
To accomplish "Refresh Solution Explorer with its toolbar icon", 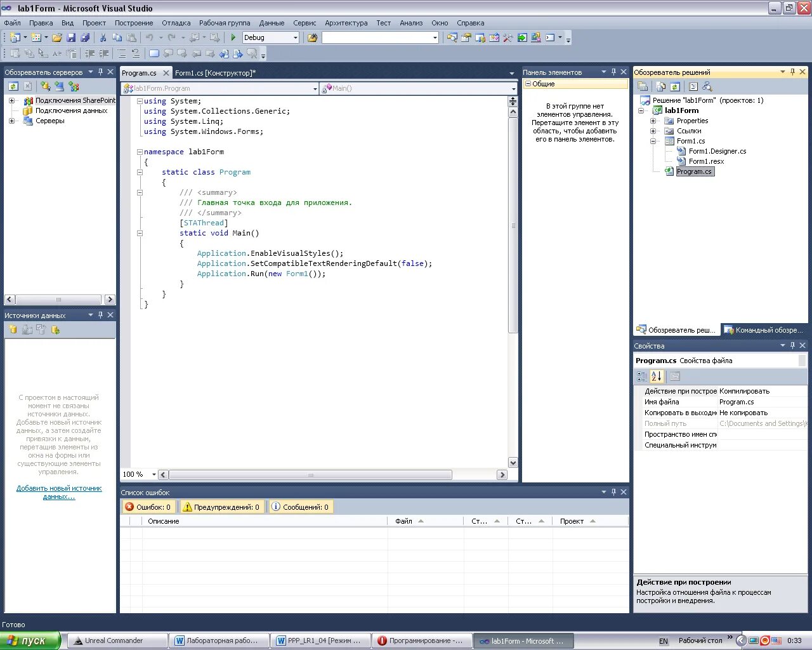I will tap(675, 86).
